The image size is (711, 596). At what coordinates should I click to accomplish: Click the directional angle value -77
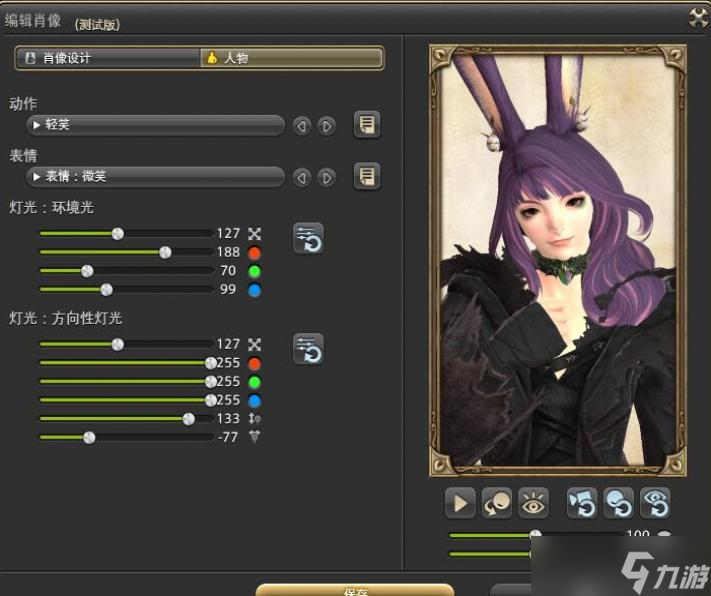click(228, 437)
